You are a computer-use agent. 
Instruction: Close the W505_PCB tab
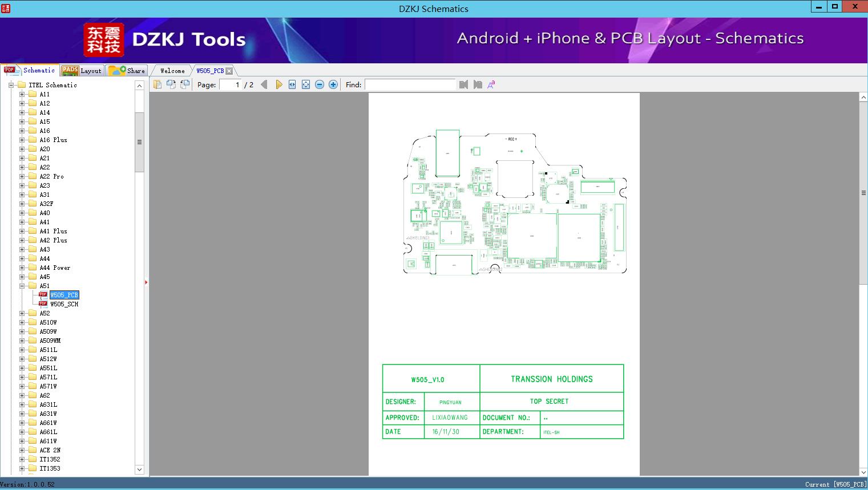coord(229,71)
